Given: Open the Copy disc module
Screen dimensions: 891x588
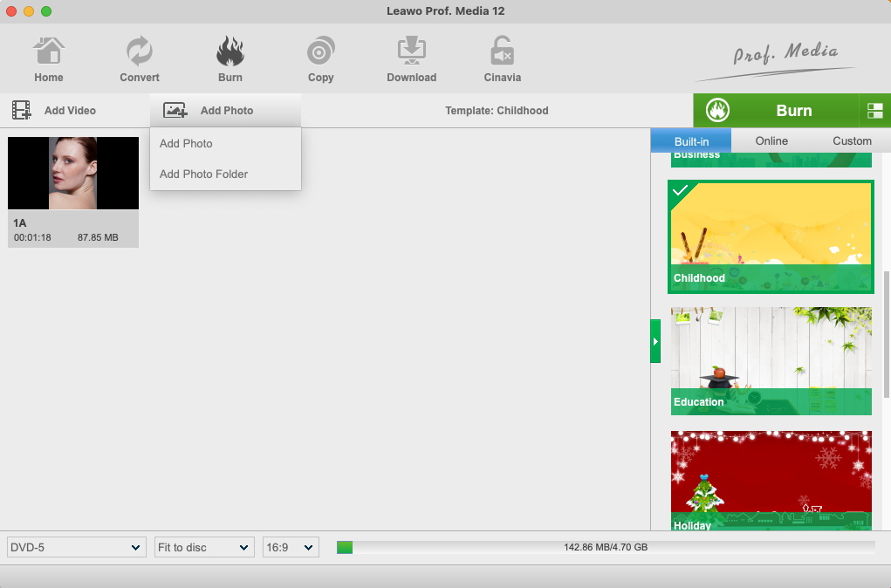Looking at the screenshot, I should pos(320,59).
